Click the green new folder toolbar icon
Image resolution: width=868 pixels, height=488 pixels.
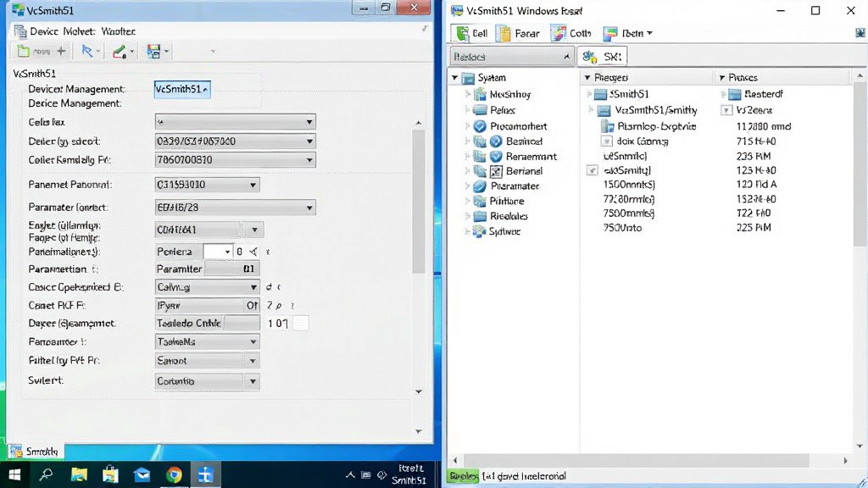[23, 52]
